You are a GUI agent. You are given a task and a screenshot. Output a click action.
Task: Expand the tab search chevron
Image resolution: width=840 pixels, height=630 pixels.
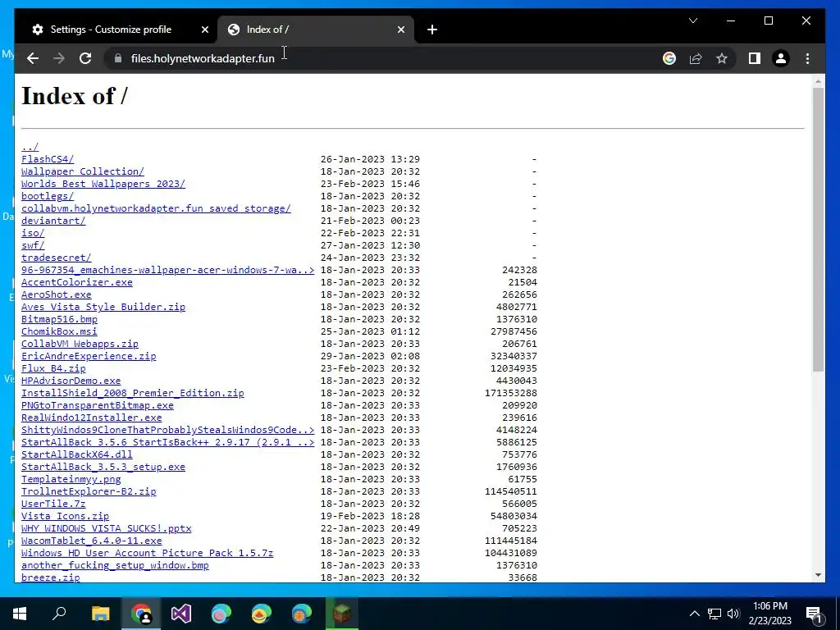tap(693, 21)
